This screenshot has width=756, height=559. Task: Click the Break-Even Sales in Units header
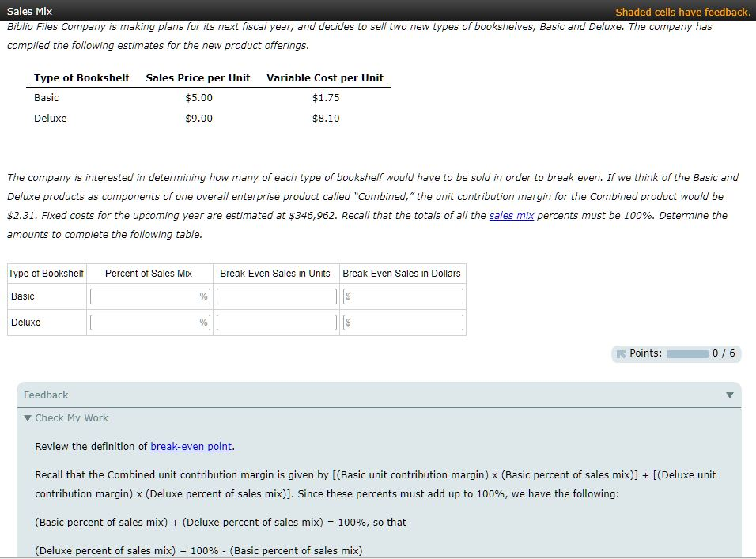pyautogui.click(x=275, y=274)
